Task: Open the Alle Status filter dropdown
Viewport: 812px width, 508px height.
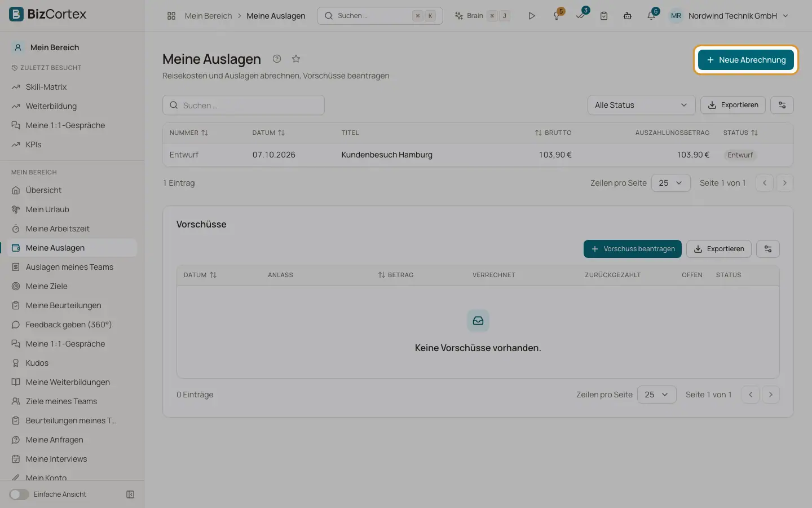Action: pyautogui.click(x=641, y=105)
